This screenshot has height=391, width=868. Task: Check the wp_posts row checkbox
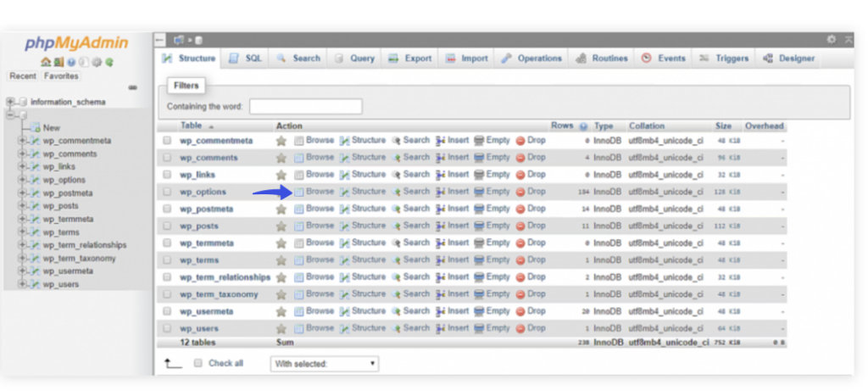[167, 226]
